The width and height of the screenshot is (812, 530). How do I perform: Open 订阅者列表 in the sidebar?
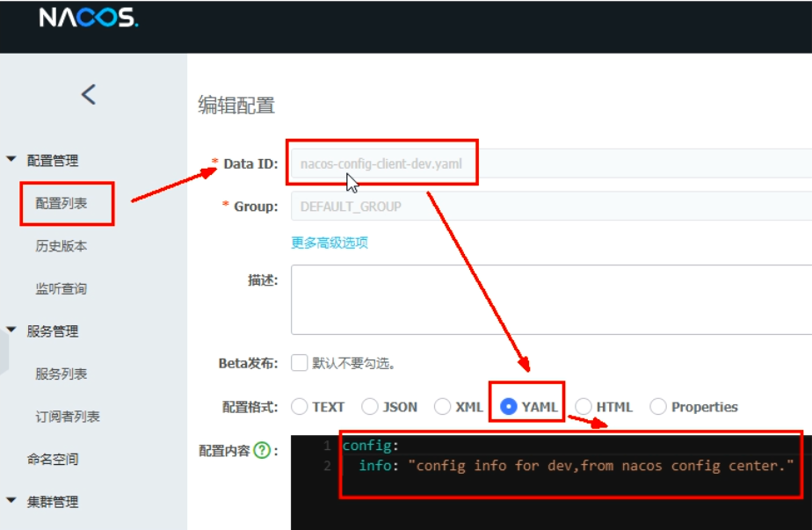point(68,417)
